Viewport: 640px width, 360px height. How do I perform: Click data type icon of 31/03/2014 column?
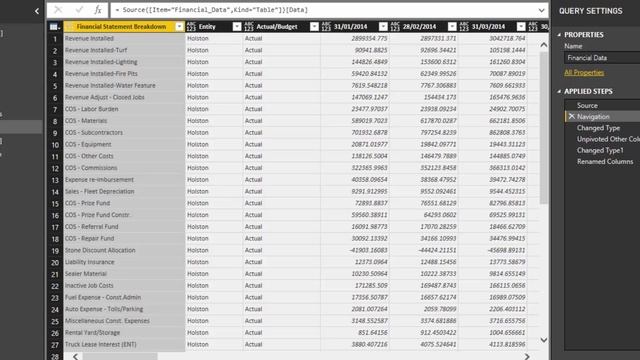click(464, 27)
